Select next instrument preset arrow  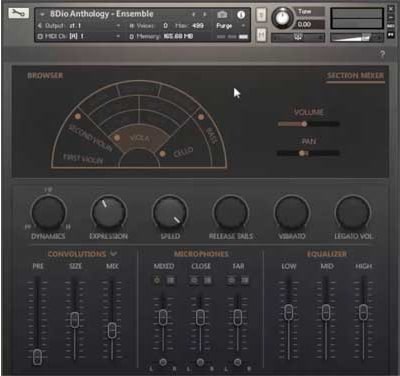click(x=205, y=15)
